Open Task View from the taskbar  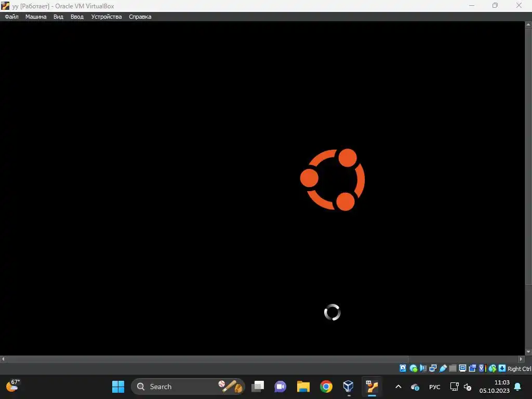pyautogui.click(x=258, y=387)
